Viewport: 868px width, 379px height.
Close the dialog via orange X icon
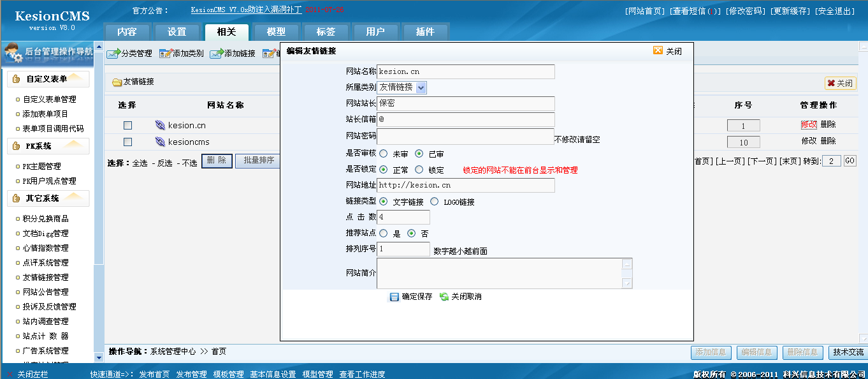pos(658,51)
